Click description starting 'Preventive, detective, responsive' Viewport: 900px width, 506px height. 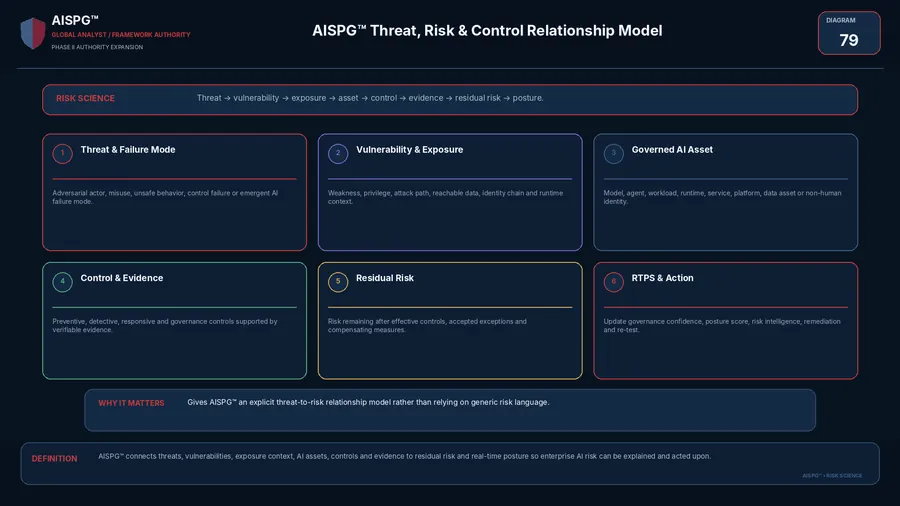(165, 326)
